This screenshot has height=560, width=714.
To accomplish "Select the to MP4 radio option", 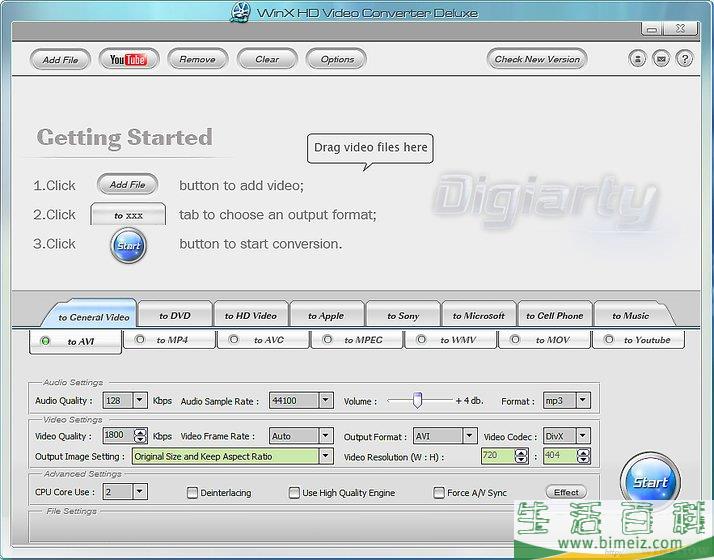I will coord(140,340).
